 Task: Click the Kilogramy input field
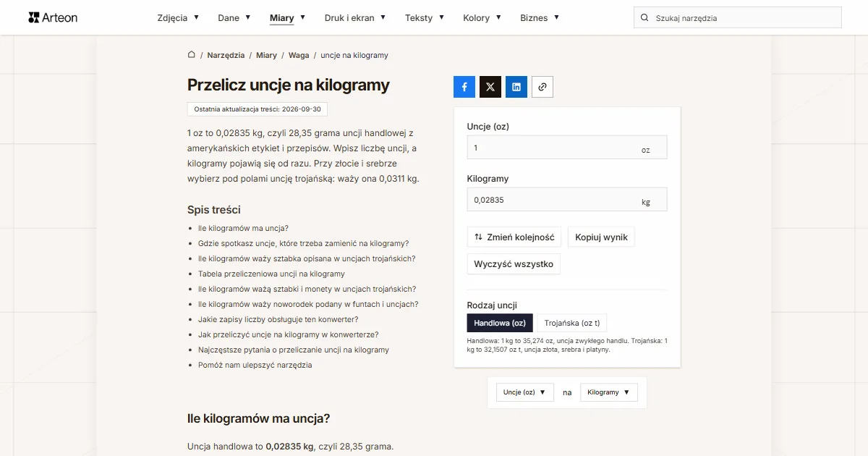(567, 200)
